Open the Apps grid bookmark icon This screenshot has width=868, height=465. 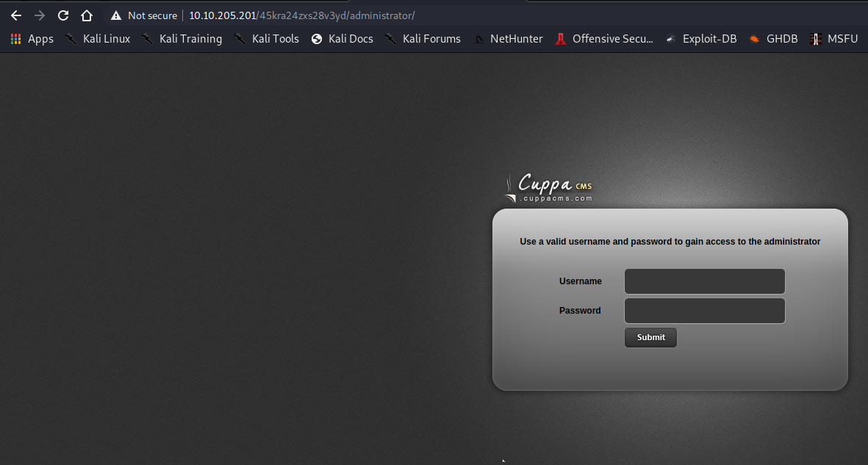click(16, 39)
